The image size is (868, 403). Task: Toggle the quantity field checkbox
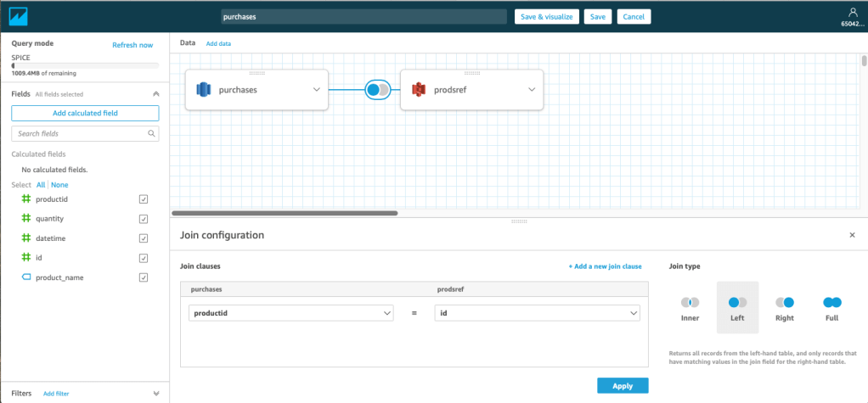(x=144, y=219)
